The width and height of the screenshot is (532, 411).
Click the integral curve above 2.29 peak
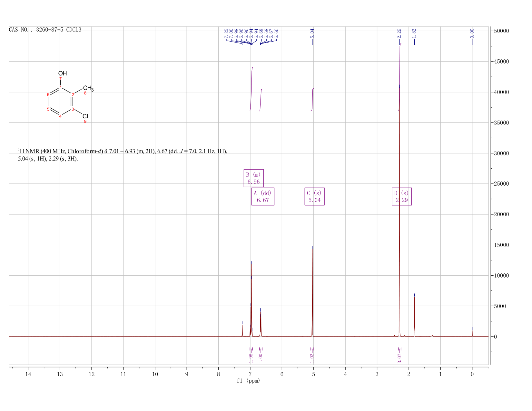point(400,77)
